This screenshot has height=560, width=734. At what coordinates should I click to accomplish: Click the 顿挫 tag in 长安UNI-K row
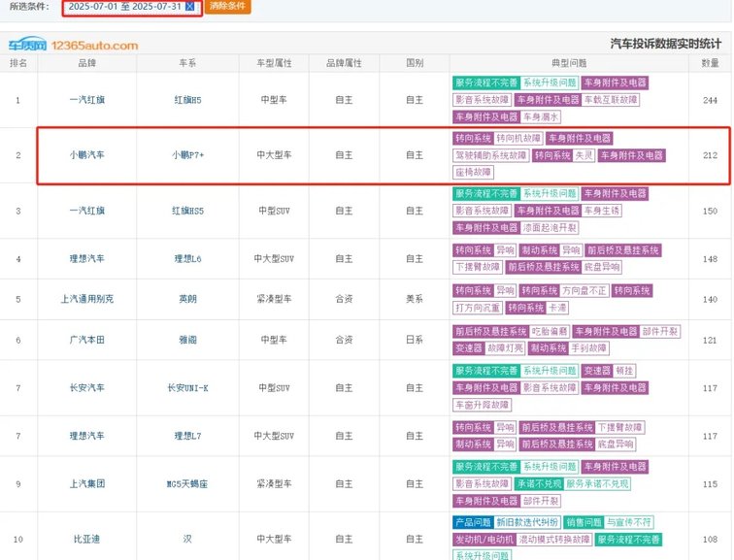[624, 371]
